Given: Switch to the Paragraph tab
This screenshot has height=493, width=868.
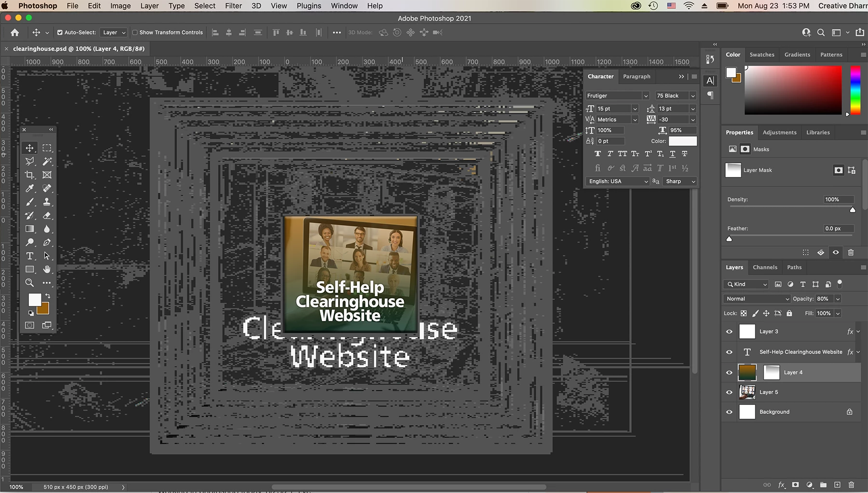Looking at the screenshot, I should tap(637, 77).
